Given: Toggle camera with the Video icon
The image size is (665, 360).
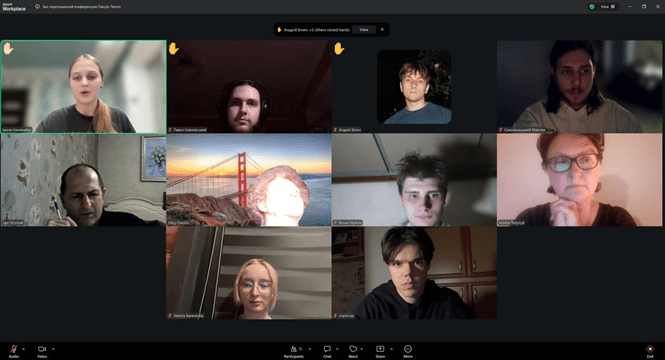Looking at the screenshot, I should tap(42, 349).
